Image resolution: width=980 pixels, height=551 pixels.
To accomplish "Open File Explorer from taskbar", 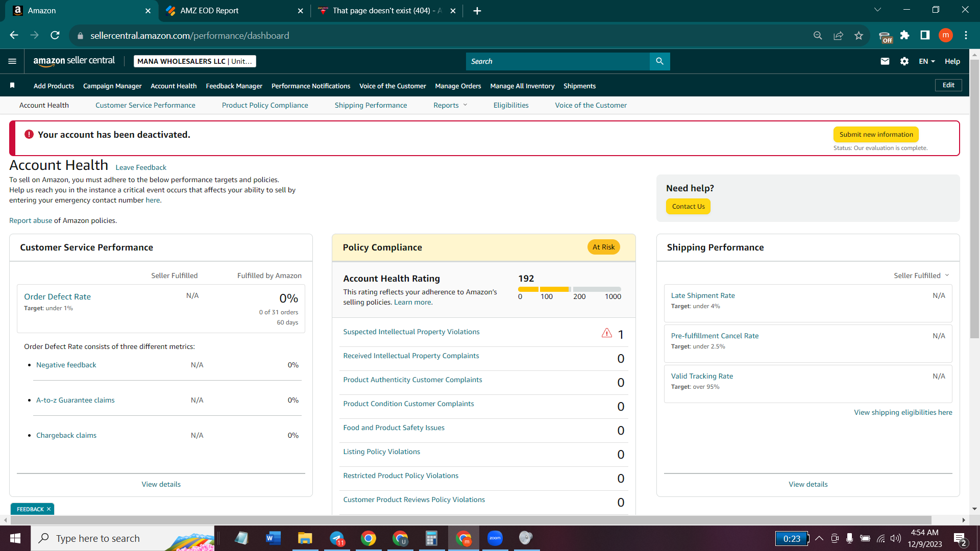I will coord(305,538).
